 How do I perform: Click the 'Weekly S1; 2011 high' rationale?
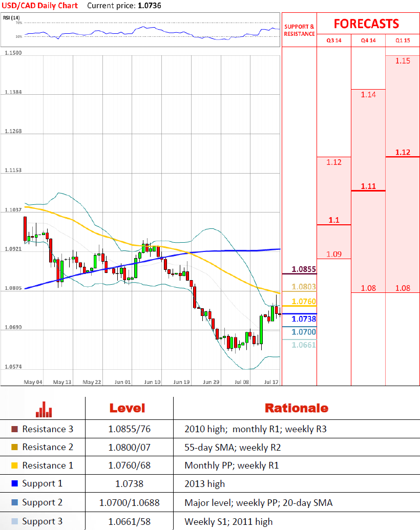(228, 522)
